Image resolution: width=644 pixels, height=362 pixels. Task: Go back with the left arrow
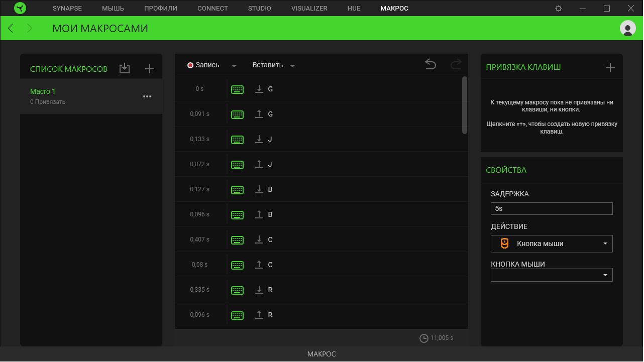[11, 29]
